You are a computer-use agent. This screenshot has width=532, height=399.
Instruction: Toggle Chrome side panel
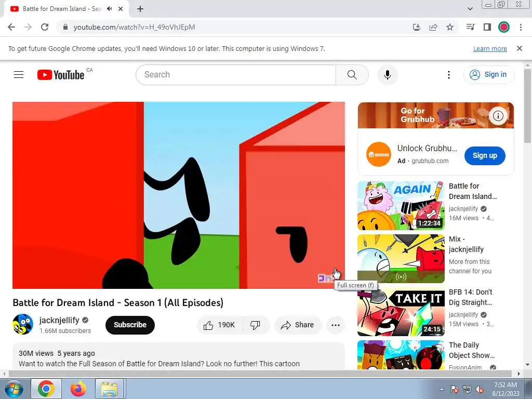pyautogui.click(x=487, y=27)
